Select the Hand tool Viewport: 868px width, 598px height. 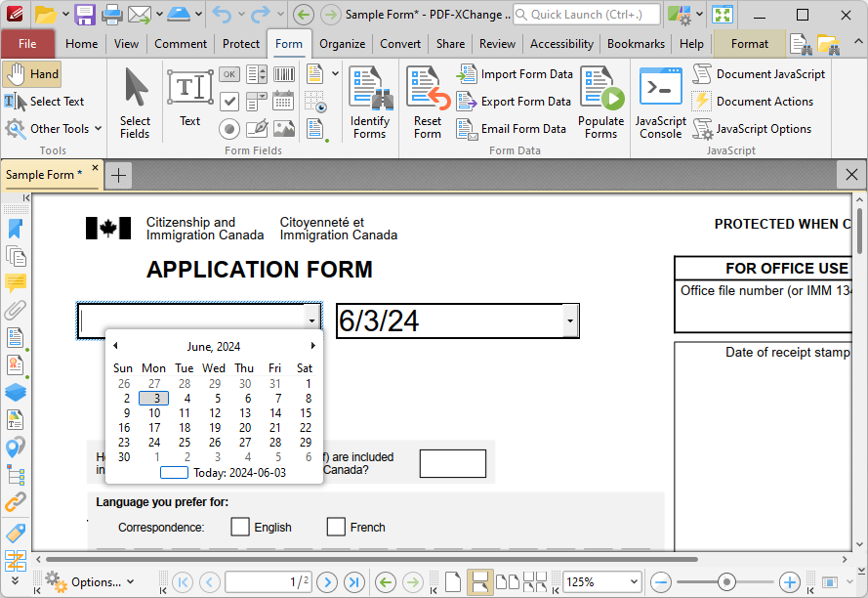(31, 74)
